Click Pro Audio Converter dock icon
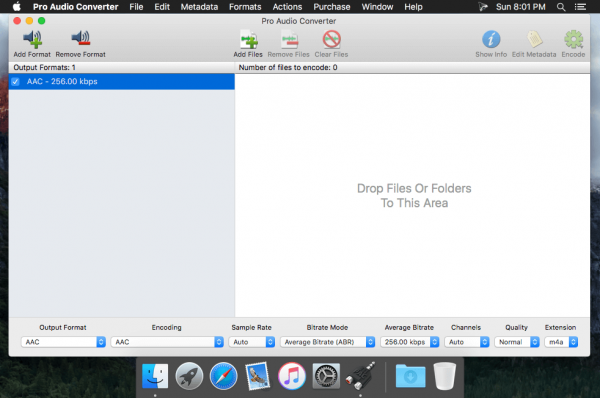This screenshot has width=600, height=398. point(360,376)
